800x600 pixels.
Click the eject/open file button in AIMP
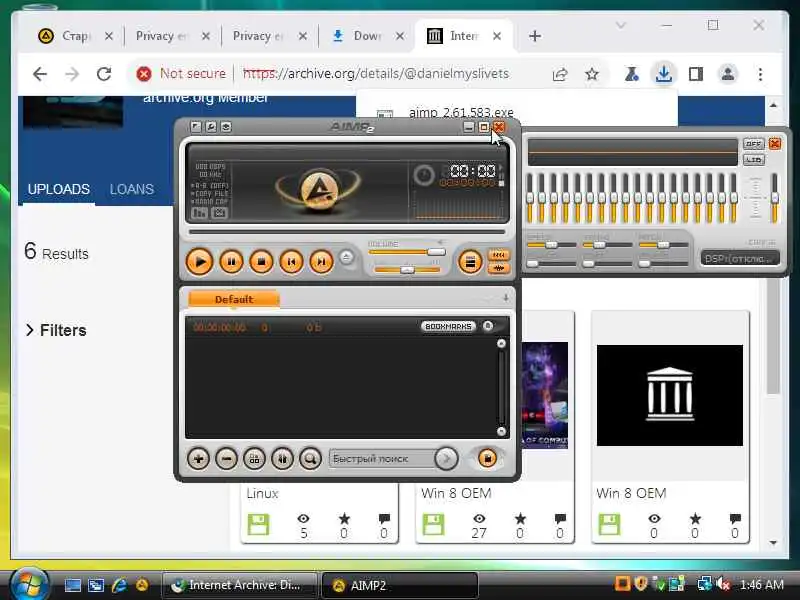346,257
